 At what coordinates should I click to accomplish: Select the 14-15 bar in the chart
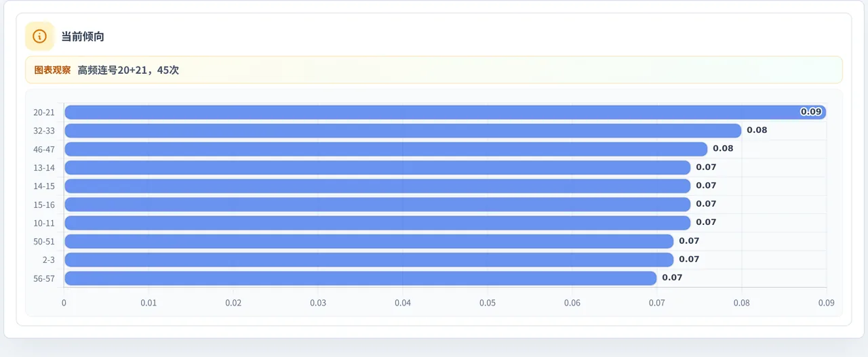tap(378, 186)
